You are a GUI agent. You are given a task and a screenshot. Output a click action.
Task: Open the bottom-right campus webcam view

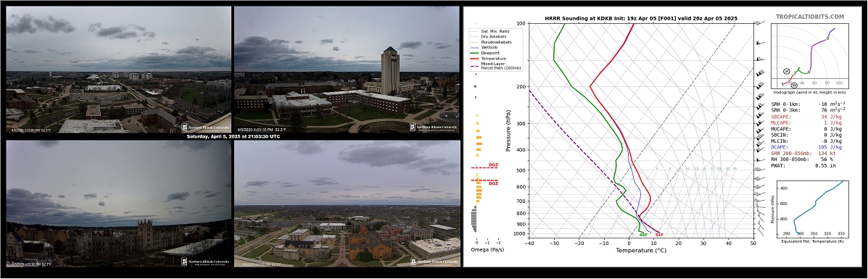coord(347,204)
